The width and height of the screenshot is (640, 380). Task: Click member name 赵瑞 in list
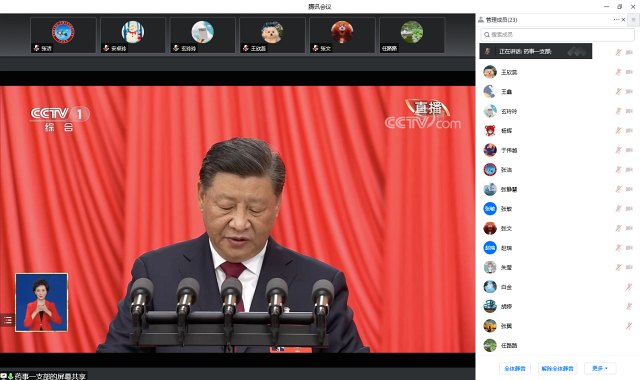(x=506, y=248)
